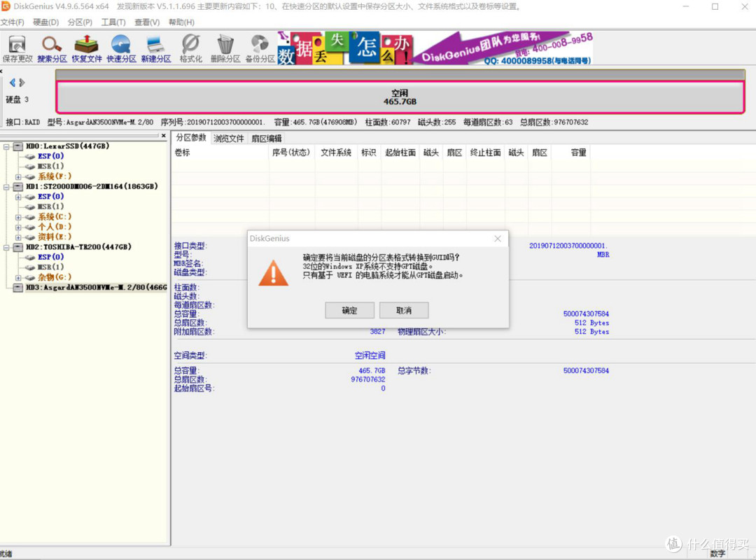Switch to the 分区参数 tab

pyautogui.click(x=191, y=137)
